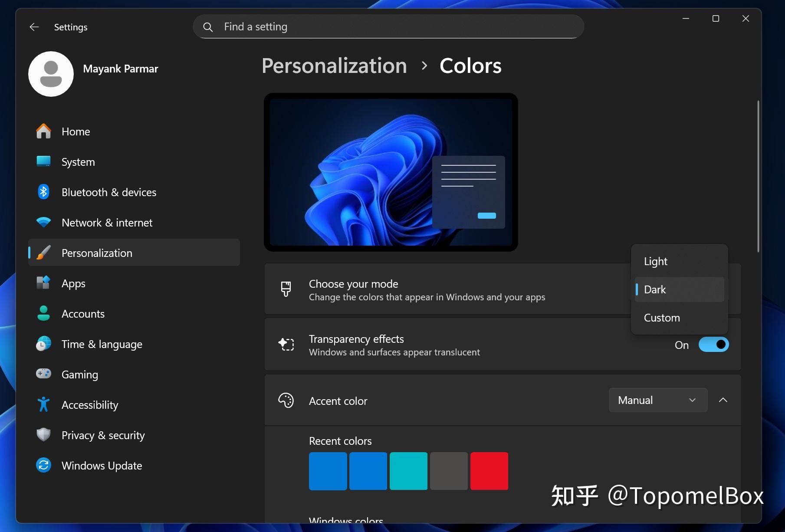
Task: Minimize the Settings window
Action: [x=686, y=18]
